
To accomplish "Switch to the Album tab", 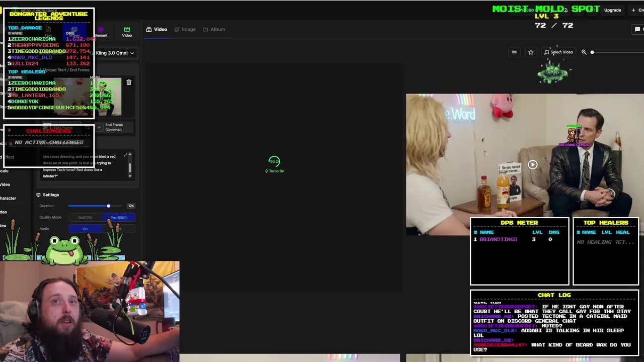I will click(214, 29).
